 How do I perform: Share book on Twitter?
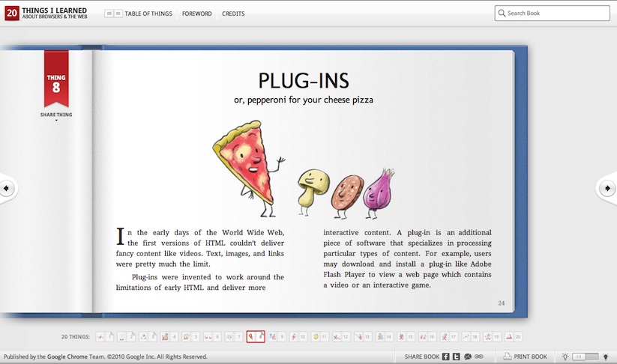456,357
